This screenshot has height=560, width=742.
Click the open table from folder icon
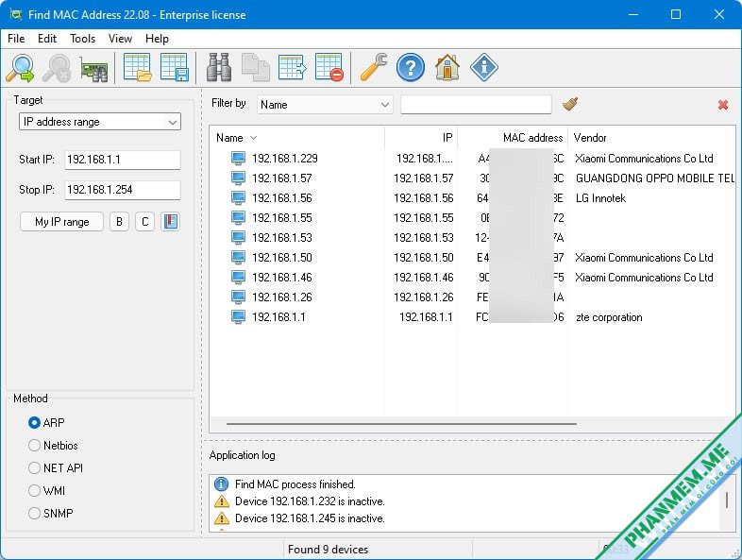tap(137, 68)
